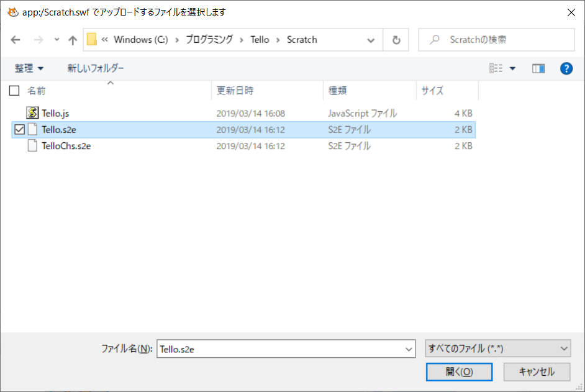
Task: Open recent locations chevron next to forward arrow
Action: [x=57, y=39]
